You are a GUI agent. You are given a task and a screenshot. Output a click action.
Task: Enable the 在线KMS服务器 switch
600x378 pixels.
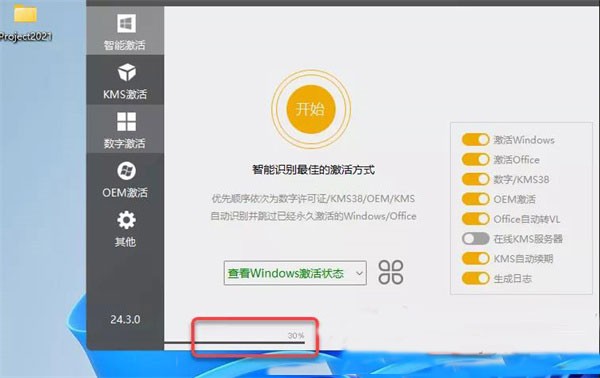475,239
